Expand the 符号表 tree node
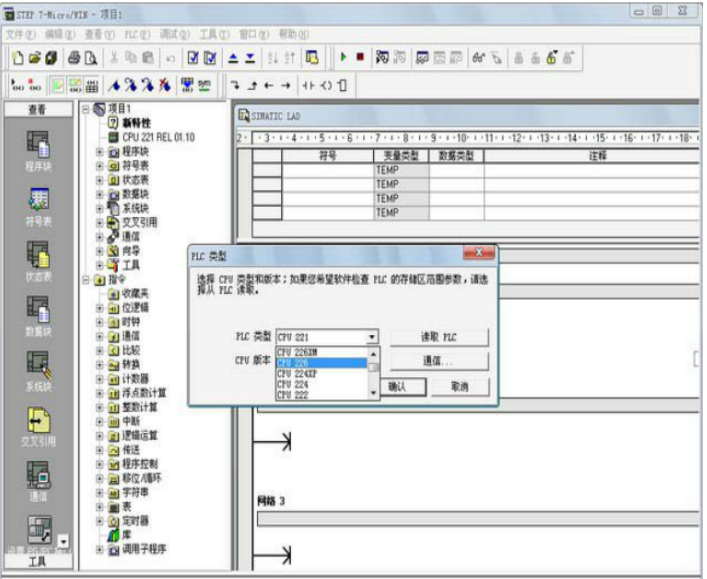The height and width of the screenshot is (579, 707). (x=100, y=166)
